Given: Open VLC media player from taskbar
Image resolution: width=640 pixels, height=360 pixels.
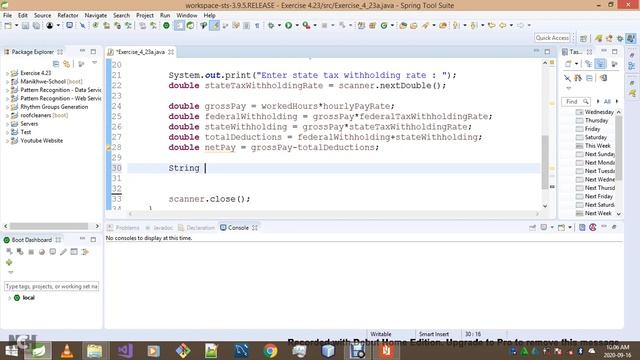Looking at the screenshot, I should tap(67, 351).
